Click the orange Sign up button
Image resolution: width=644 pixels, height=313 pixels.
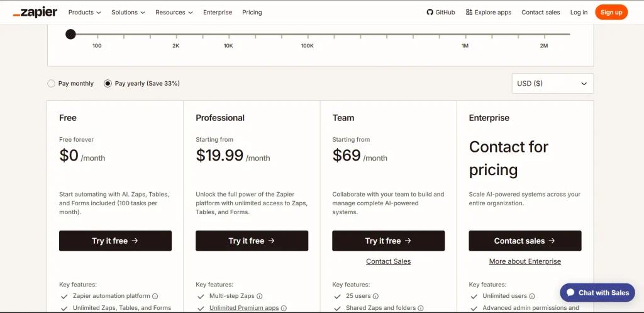click(x=611, y=13)
